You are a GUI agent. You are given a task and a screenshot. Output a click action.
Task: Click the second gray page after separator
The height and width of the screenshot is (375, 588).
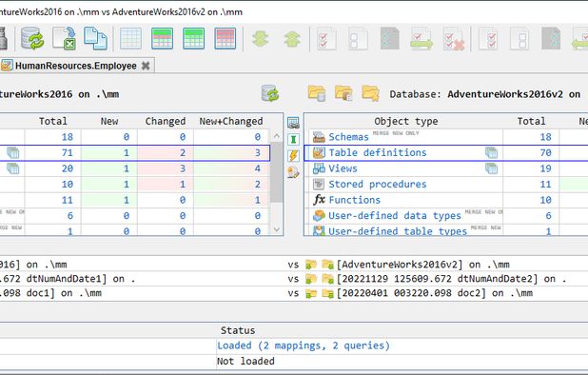551,38
